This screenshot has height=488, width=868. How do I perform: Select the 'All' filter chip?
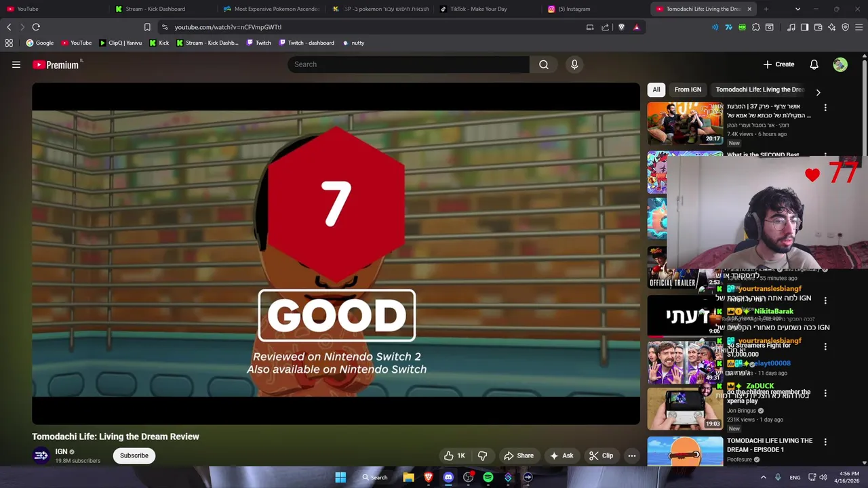tap(656, 89)
